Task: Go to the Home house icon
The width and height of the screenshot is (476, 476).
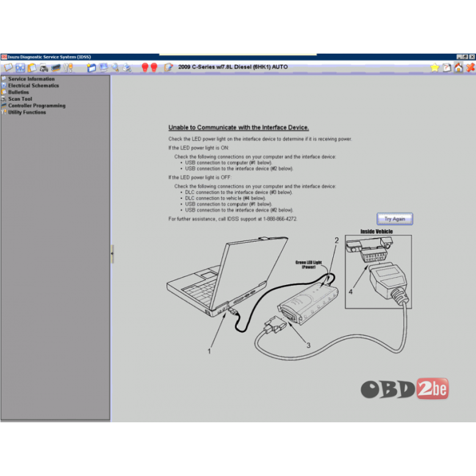Action: pyautogui.click(x=458, y=67)
